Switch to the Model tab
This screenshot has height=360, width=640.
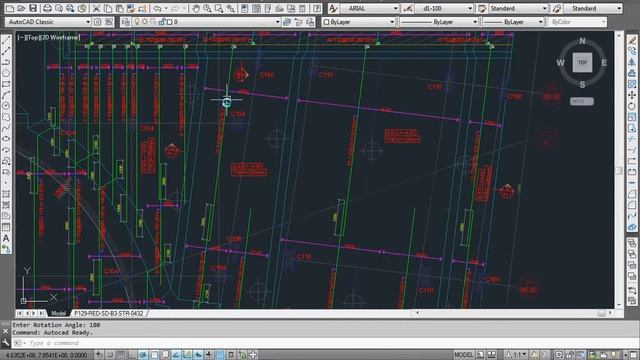[x=58, y=313]
